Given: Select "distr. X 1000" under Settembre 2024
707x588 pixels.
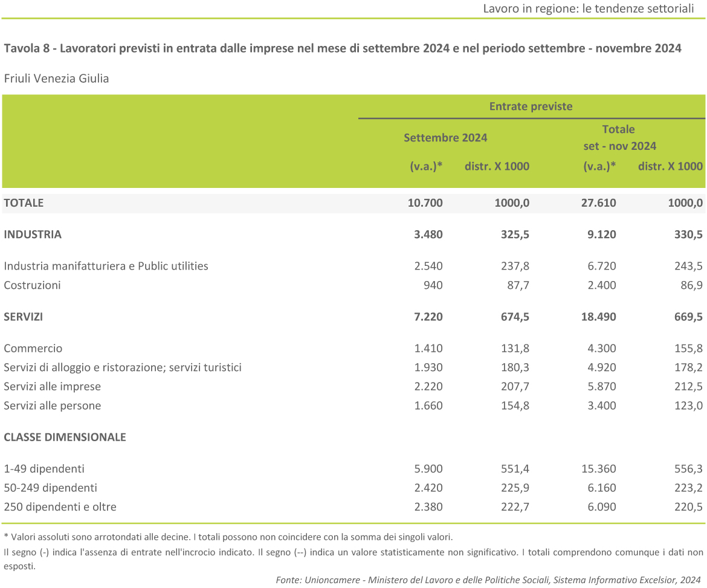Looking at the screenshot, I should pyautogui.click(x=497, y=166).
